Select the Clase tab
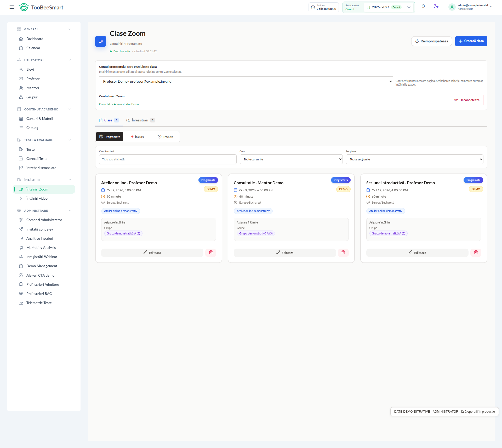This screenshot has width=502, height=448. pos(109,120)
